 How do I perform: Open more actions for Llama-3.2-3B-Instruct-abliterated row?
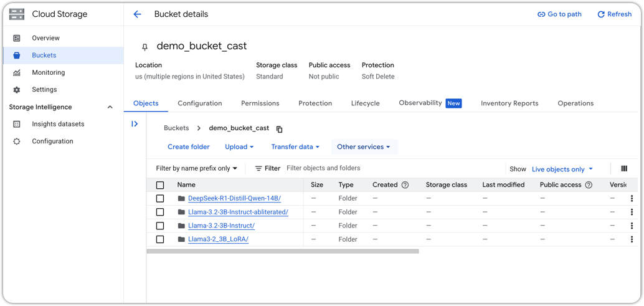(632, 212)
